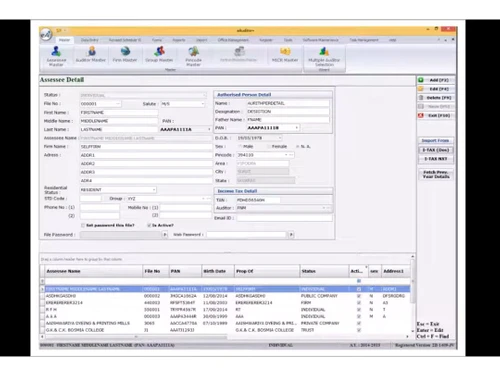Toggle Active checkbox in ASDHKGASDHD row
The image size is (500, 375).
359,296
